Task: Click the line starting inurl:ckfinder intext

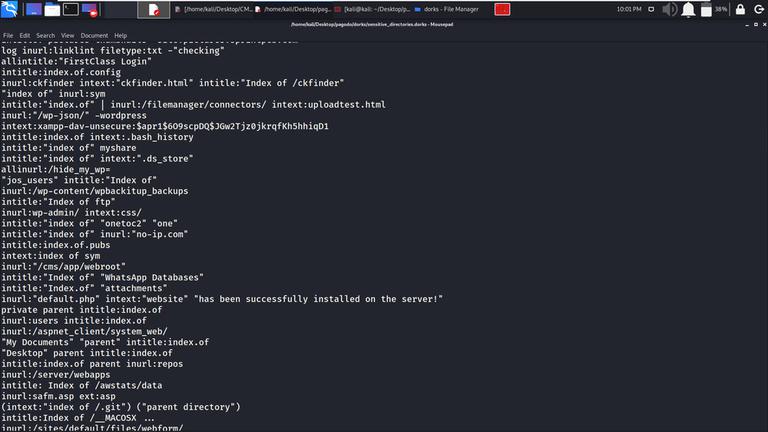Action: (172, 83)
